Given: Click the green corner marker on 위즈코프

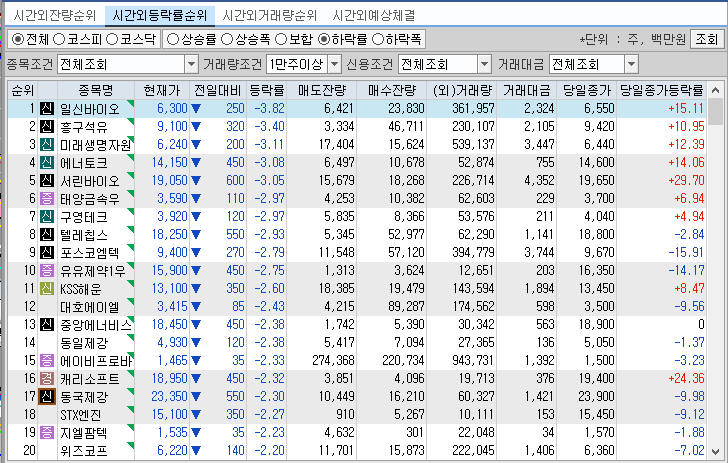Looking at the screenshot, I should tap(130, 445).
